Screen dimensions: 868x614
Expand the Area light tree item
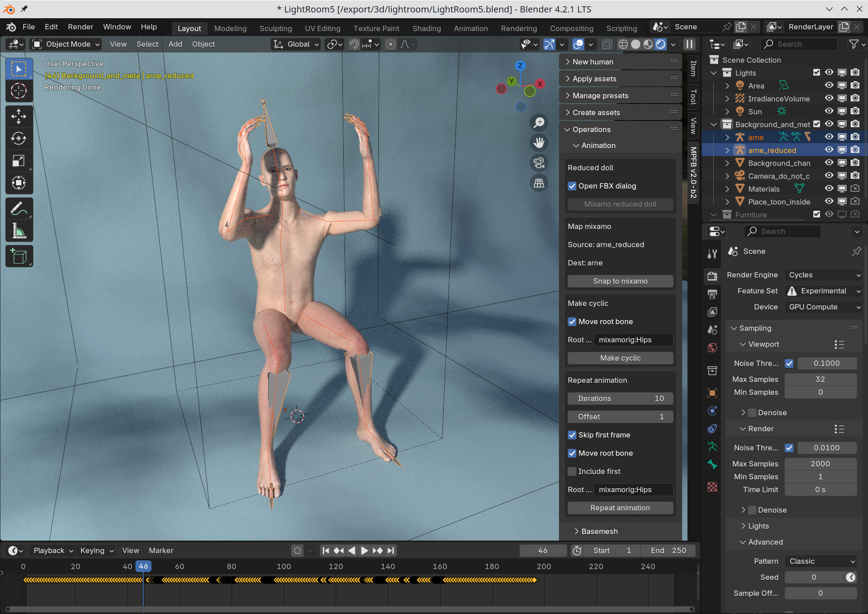(727, 85)
